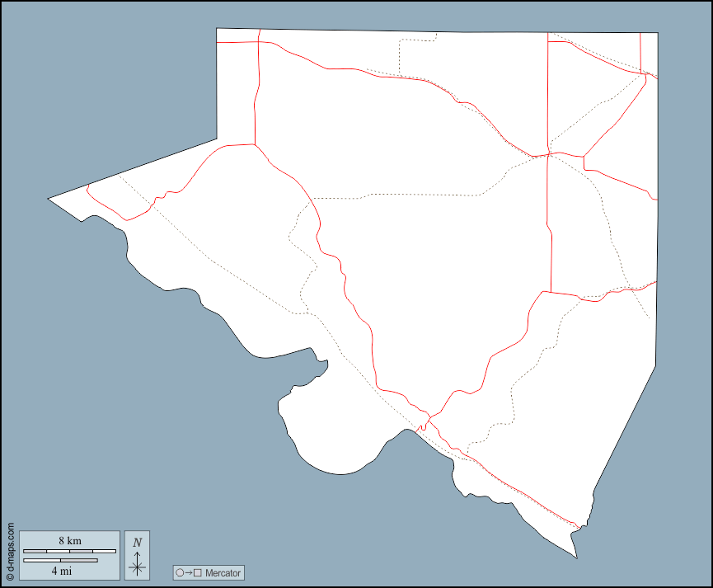Image resolution: width=713 pixels, height=588 pixels.
Task: Click the northeast corner of the territory border
Action: [x=657, y=33]
